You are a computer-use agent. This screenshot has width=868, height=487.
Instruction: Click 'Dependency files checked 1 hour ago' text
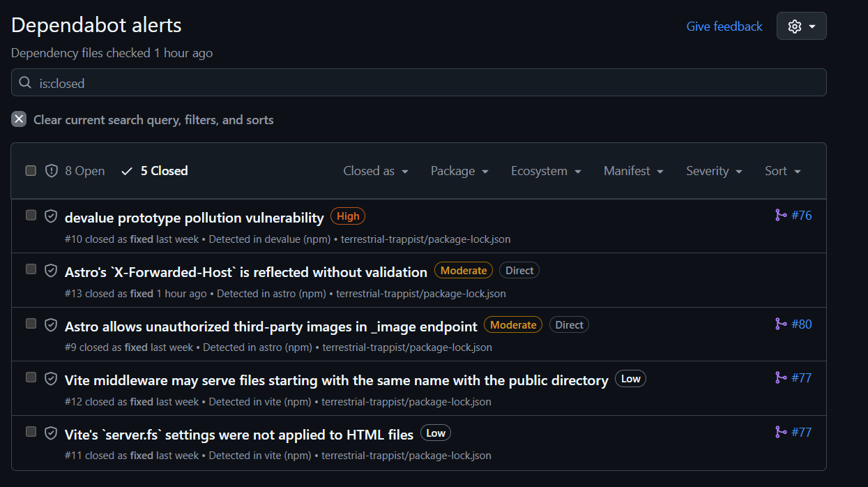point(112,53)
